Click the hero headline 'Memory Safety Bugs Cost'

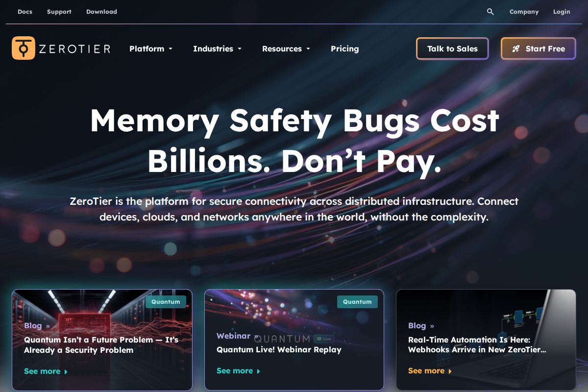294,121
